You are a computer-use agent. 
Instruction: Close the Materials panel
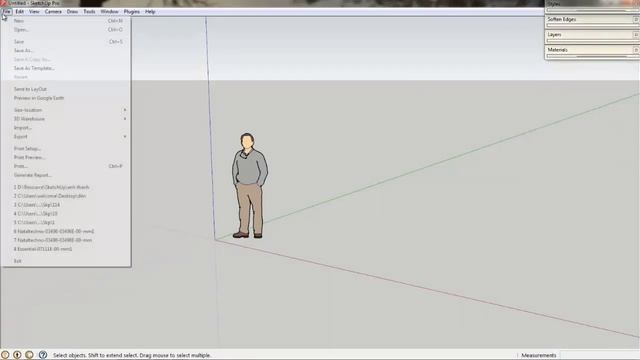636,50
